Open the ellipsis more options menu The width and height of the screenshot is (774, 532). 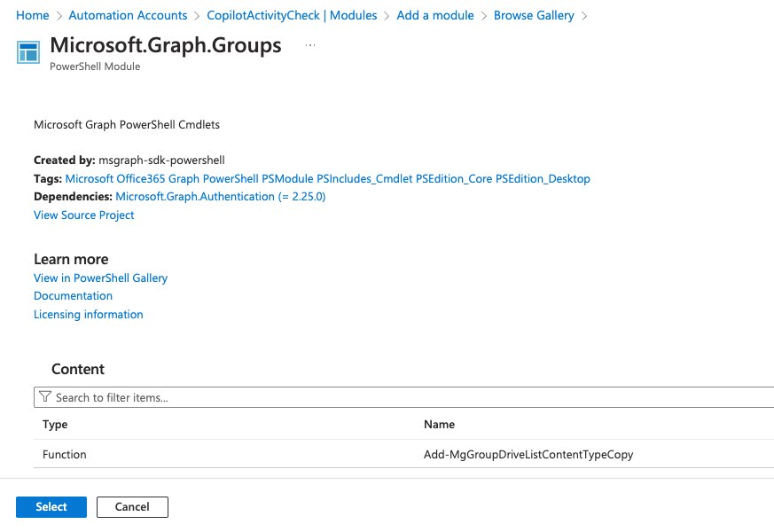[310, 45]
